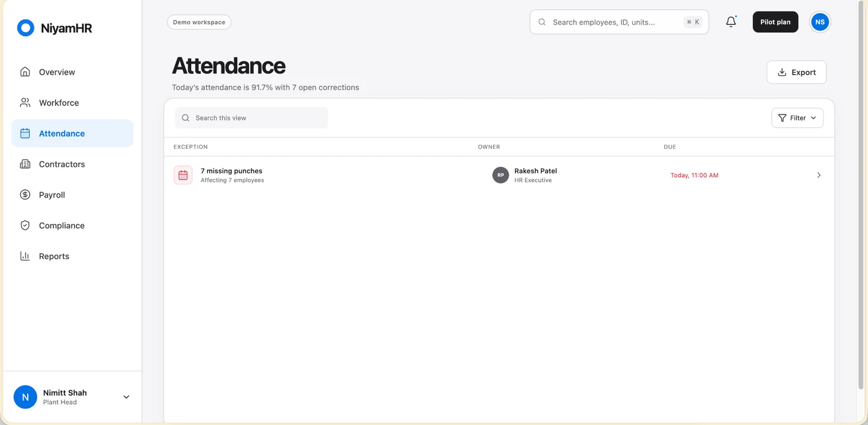Screen dimensions: 868x425
Task: Click "HR Executive" role text
Action: point(533,180)
